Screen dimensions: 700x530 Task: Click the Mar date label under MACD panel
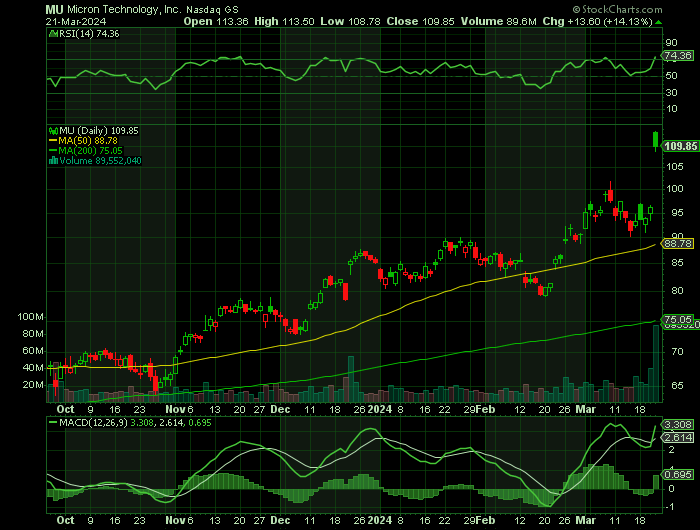(586, 520)
